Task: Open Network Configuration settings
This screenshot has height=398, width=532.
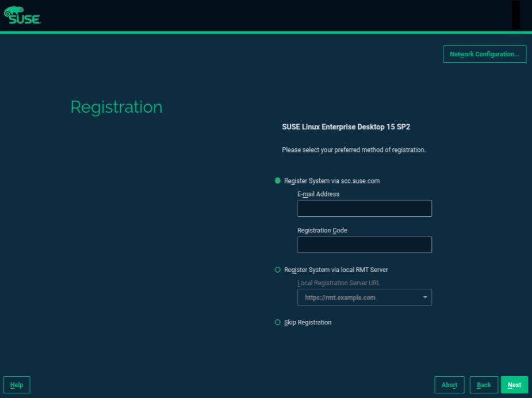Action: pyautogui.click(x=484, y=54)
